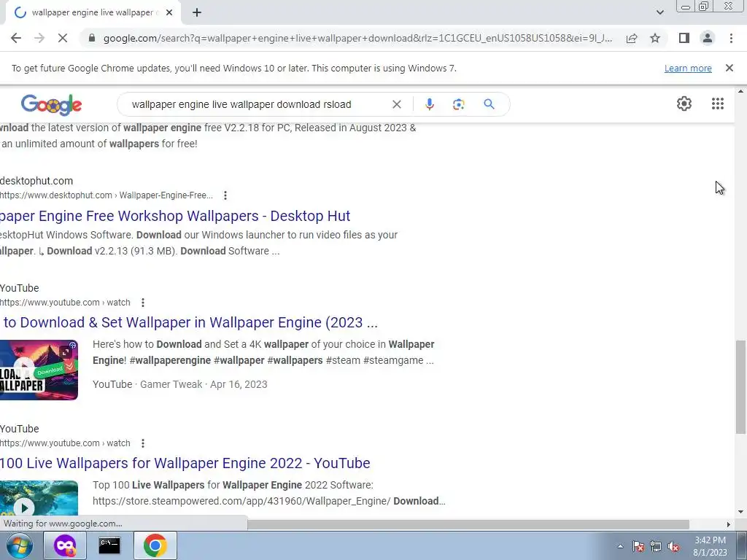Open options for desktophut.com result

tap(225, 195)
